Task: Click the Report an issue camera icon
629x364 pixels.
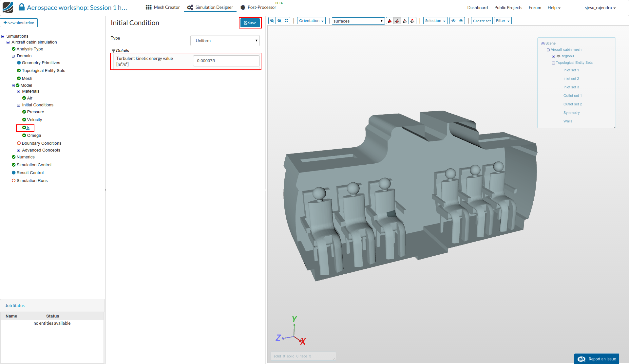Action: click(x=581, y=359)
